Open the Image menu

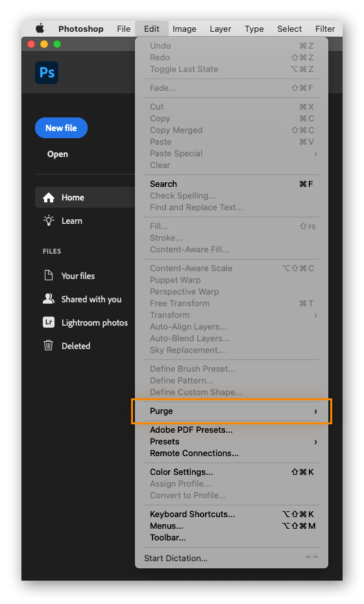184,29
